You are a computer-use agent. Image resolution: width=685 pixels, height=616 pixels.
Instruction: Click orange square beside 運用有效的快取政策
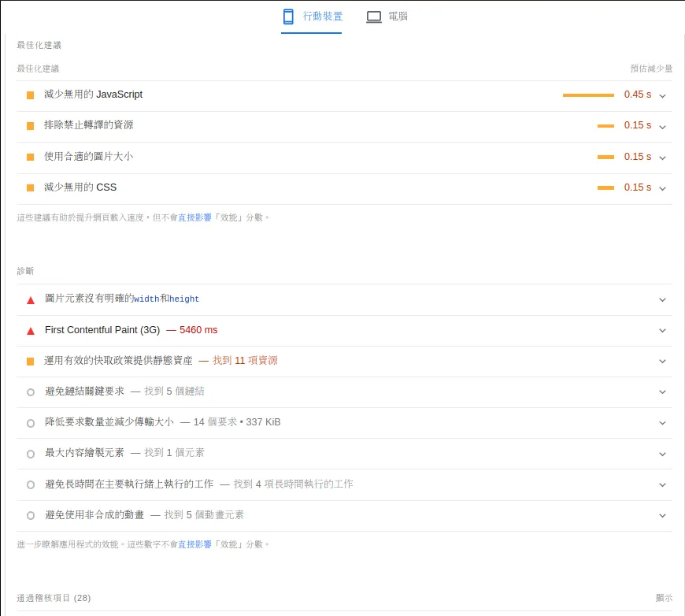(x=30, y=362)
